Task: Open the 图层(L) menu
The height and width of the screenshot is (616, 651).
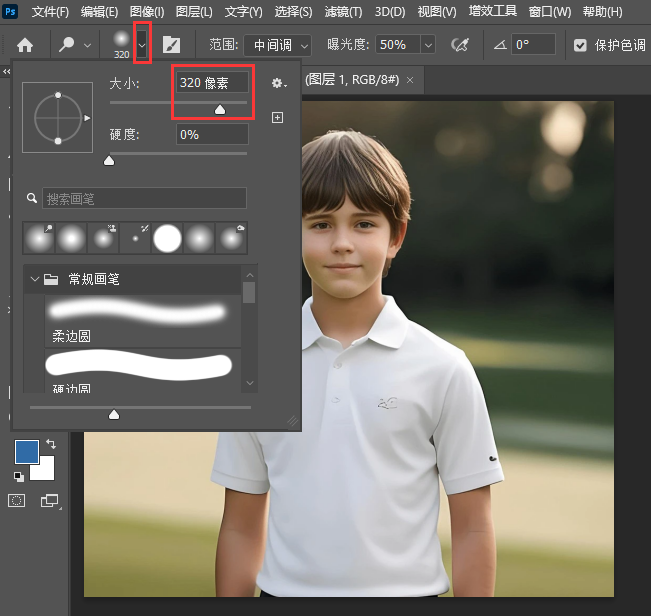Action: coord(193,12)
